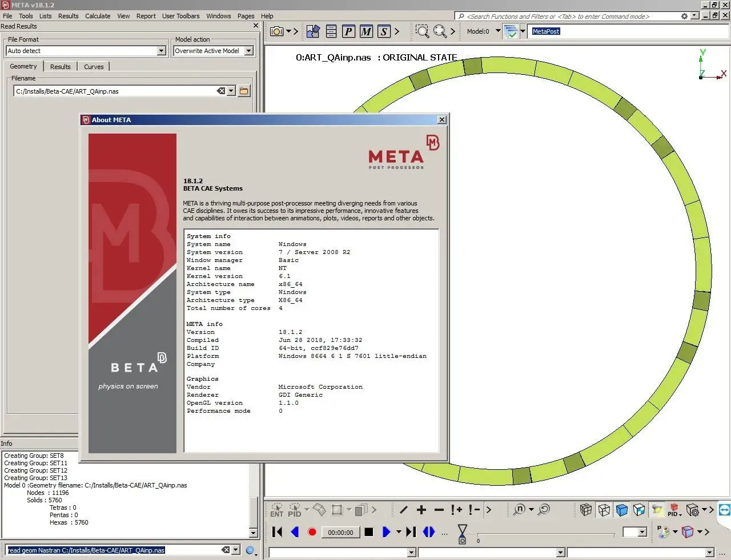731x560 pixels.
Task: Click the camera snapshot icon
Action: pyautogui.click(x=276, y=31)
